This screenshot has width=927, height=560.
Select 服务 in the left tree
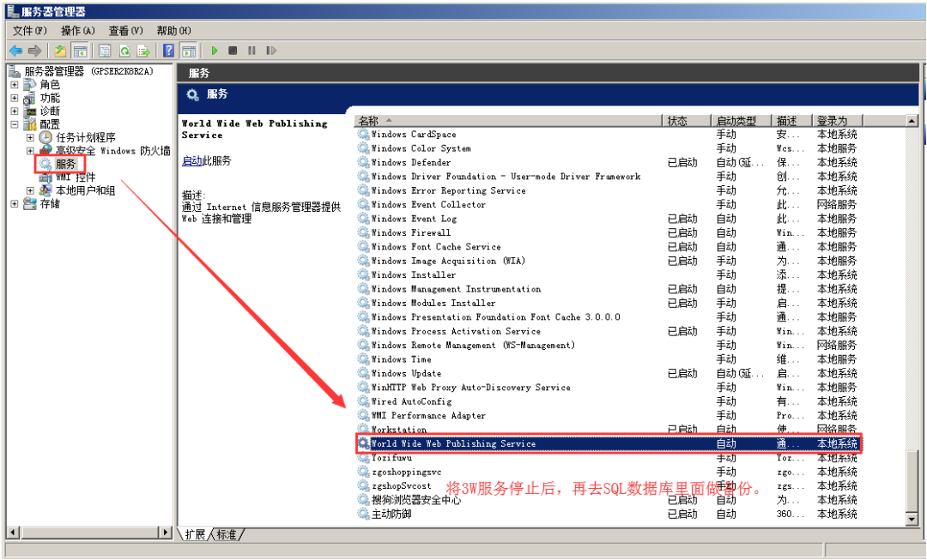tap(65, 164)
